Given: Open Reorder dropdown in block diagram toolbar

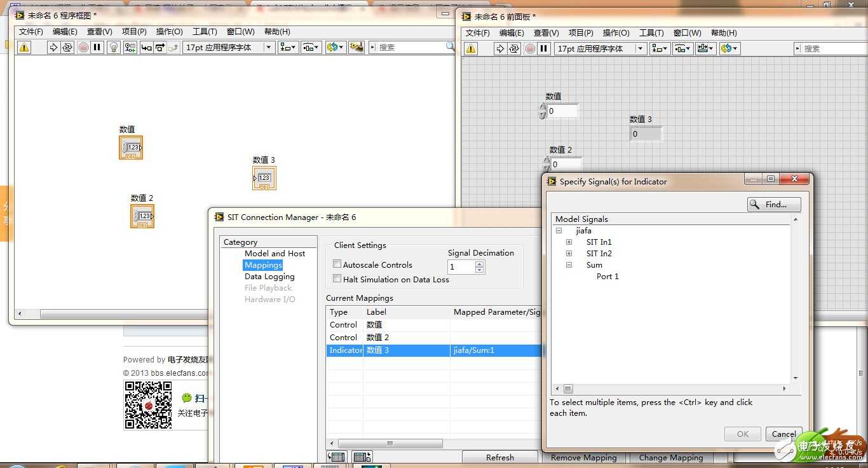Looking at the screenshot, I should click(x=335, y=47).
